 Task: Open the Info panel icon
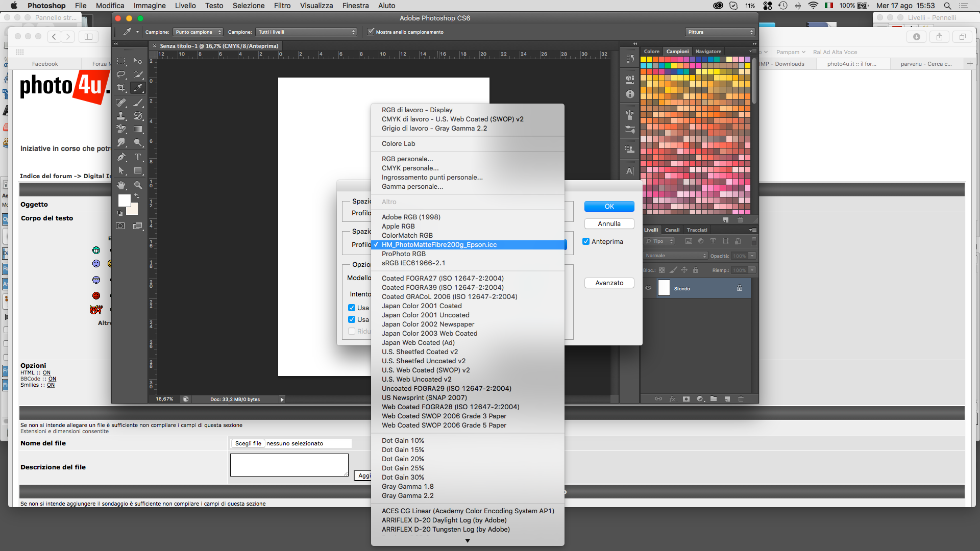coord(630,94)
